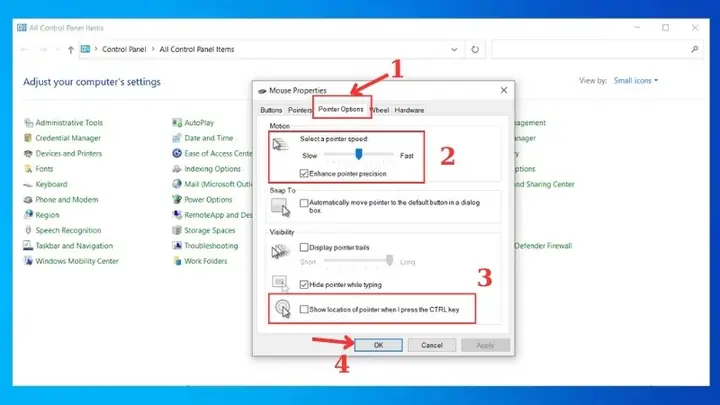Open the Administrative Tools icon

click(28, 123)
